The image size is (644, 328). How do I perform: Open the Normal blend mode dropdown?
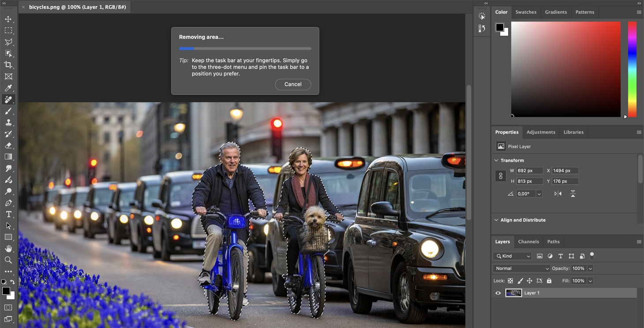click(x=522, y=268)
